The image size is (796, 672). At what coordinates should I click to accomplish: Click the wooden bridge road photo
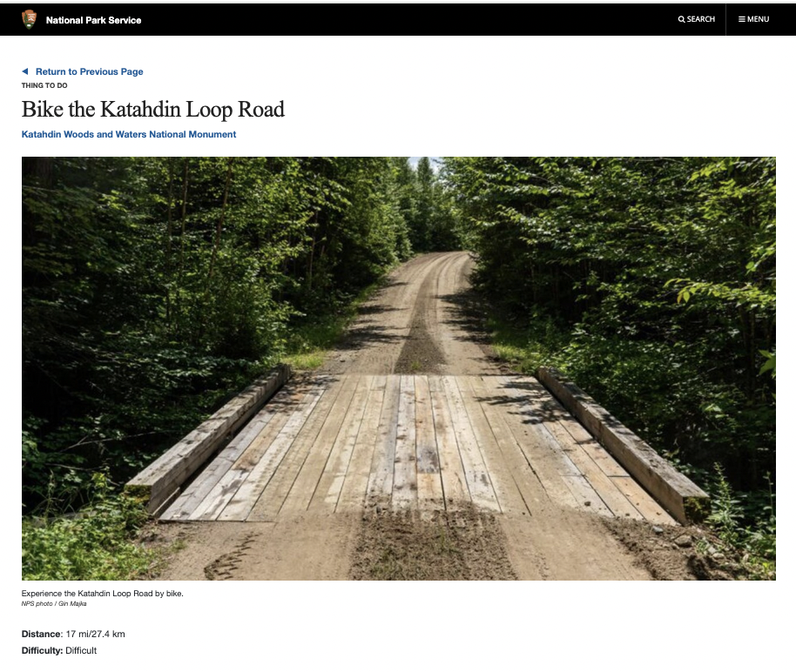coord(399,368)
